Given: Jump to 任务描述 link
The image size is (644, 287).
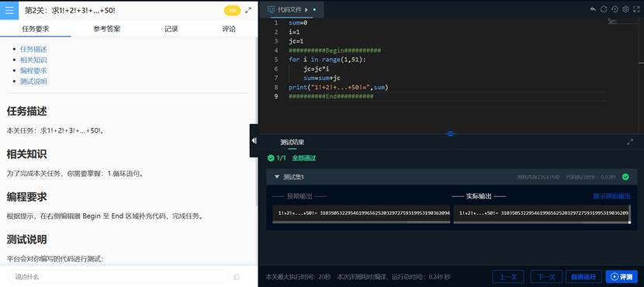Looking at the screenshot, I should 33,50.
